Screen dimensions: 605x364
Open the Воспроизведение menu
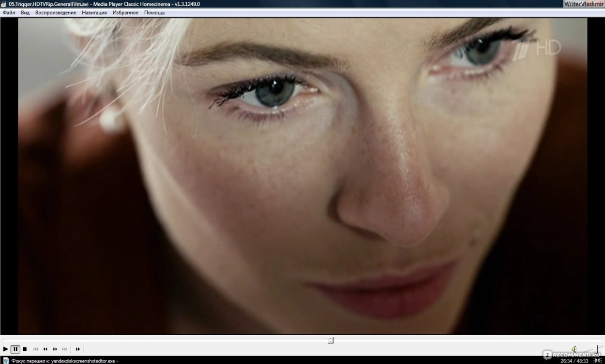56,13
